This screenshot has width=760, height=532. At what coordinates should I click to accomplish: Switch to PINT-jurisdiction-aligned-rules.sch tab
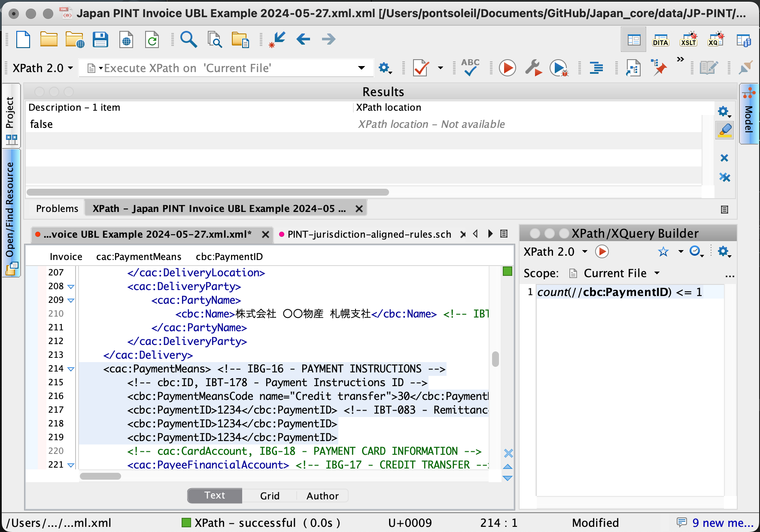pyautogui.click(x=369, y=234)
